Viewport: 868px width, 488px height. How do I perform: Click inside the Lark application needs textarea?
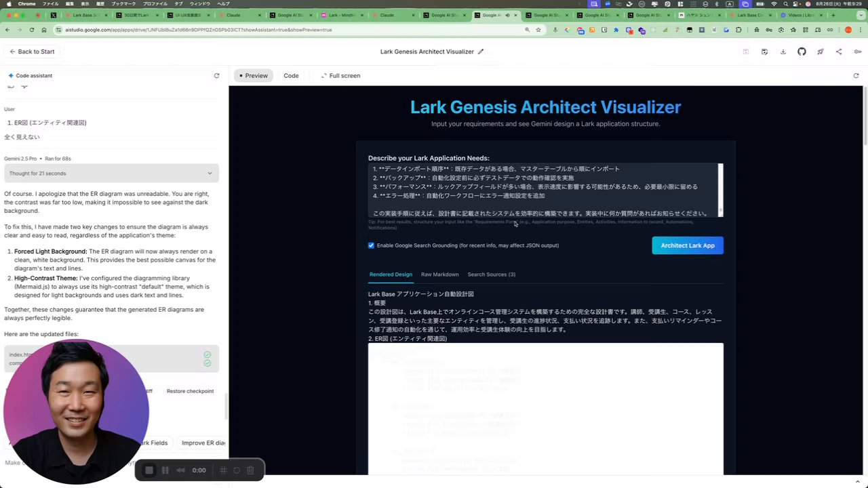click(542, 190)
